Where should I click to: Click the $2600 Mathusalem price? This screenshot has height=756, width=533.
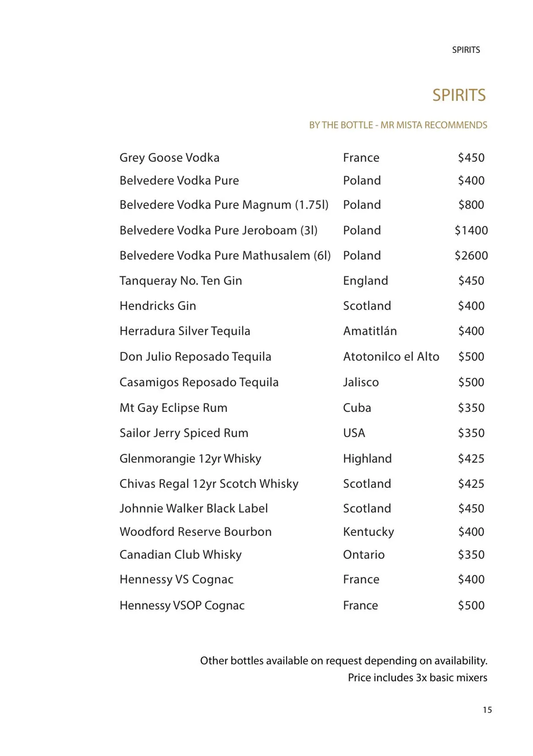coord(471,255)
